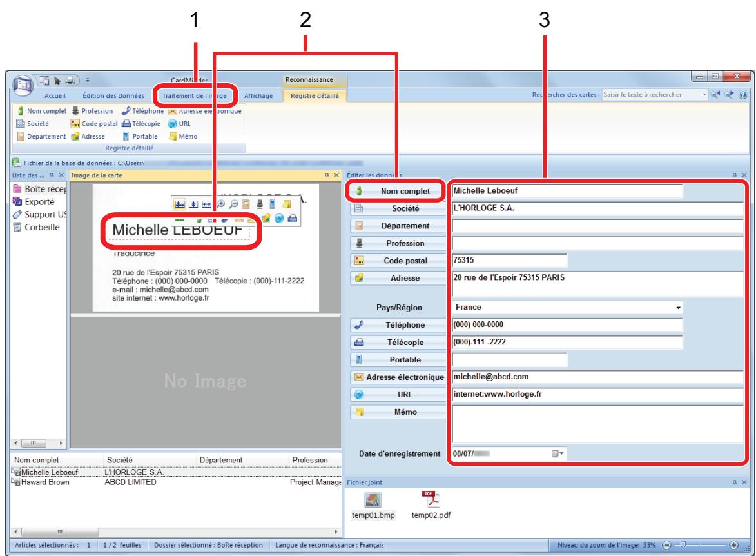
Task: Expand quick access toolbar customization arrow
Action: (x=88, y=81)
